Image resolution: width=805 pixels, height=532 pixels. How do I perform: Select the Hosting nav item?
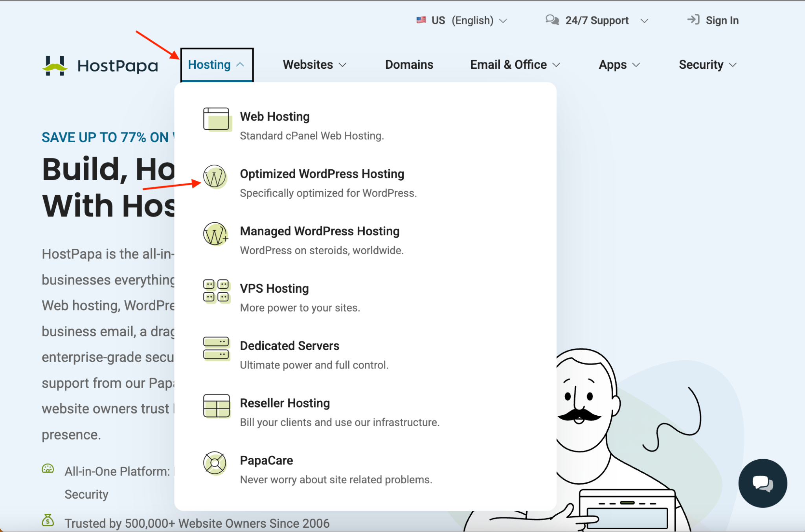click(x=217, y=65)
